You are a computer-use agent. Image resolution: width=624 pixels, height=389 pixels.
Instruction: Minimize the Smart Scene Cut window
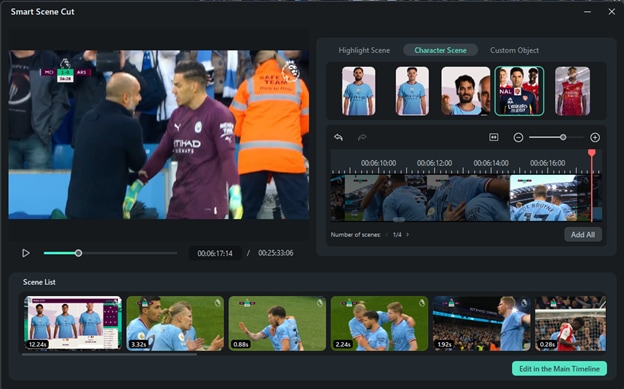click(x=587, y=12)
